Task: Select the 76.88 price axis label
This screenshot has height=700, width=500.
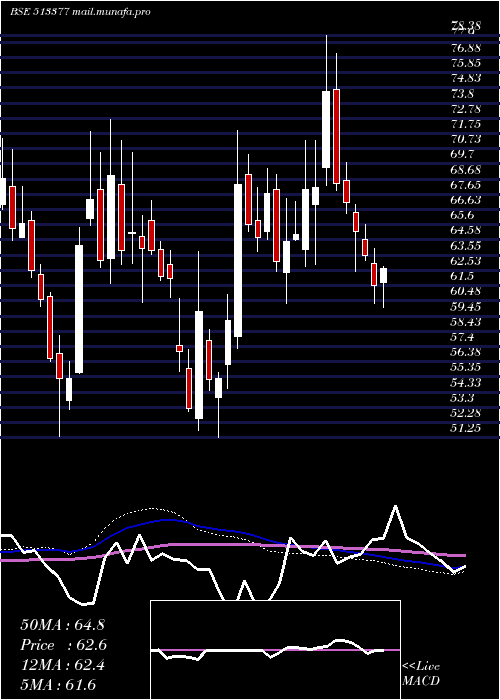Action: coord(468,47)
